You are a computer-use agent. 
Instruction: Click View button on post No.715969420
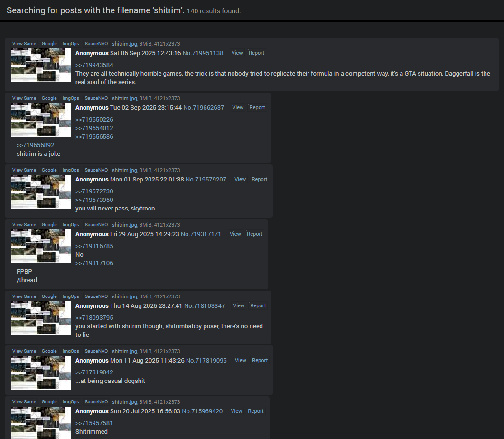236,411
